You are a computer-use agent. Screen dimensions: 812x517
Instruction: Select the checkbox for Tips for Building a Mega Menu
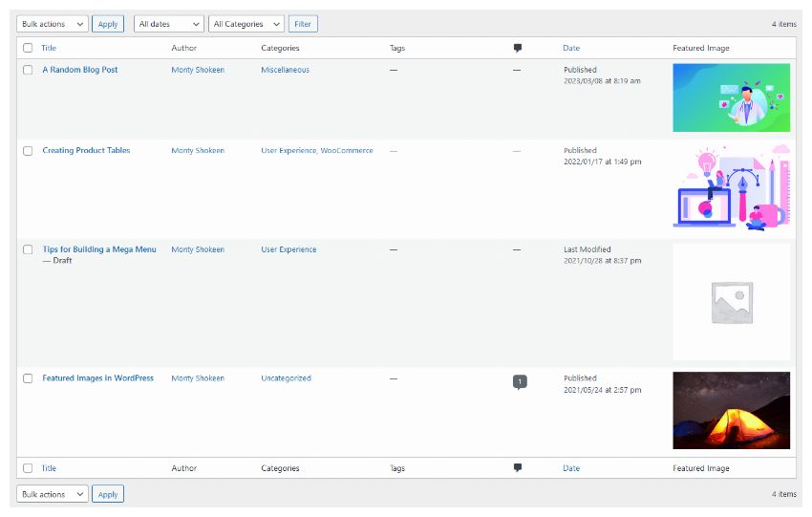pyautogui.click(x=28, y=249)
